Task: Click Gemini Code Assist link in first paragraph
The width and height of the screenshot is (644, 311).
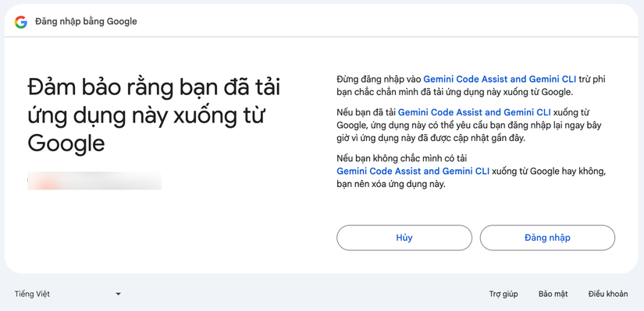Action: coord(500,79)
